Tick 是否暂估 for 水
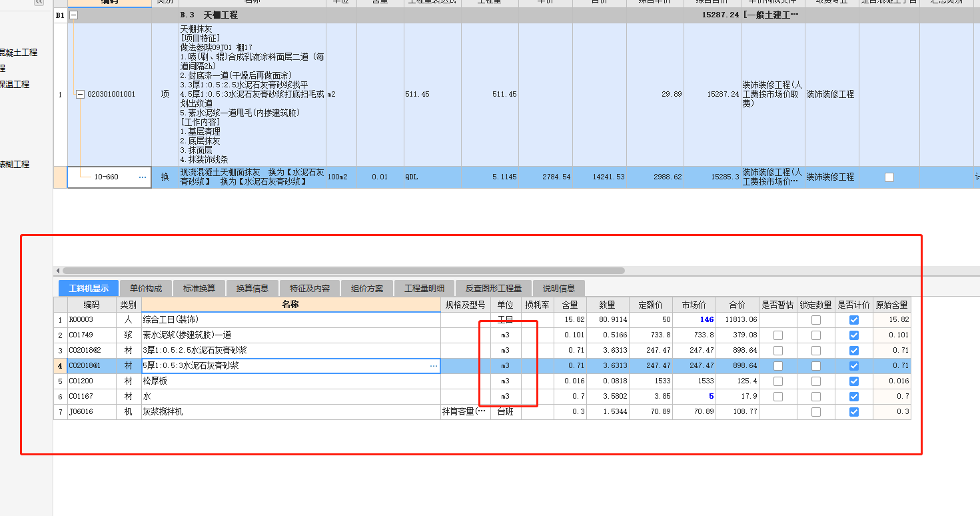Viewport: 980px width, 516px height. point(778,397)
